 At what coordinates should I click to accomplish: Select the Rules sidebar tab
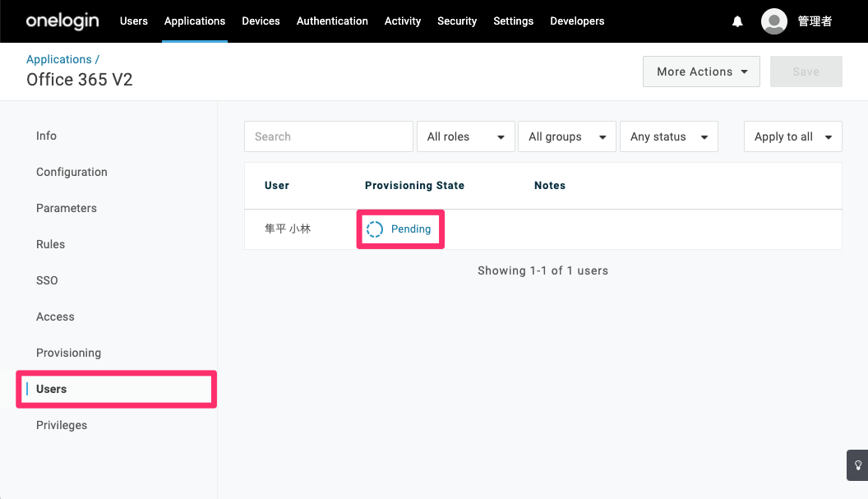point(50,244)
